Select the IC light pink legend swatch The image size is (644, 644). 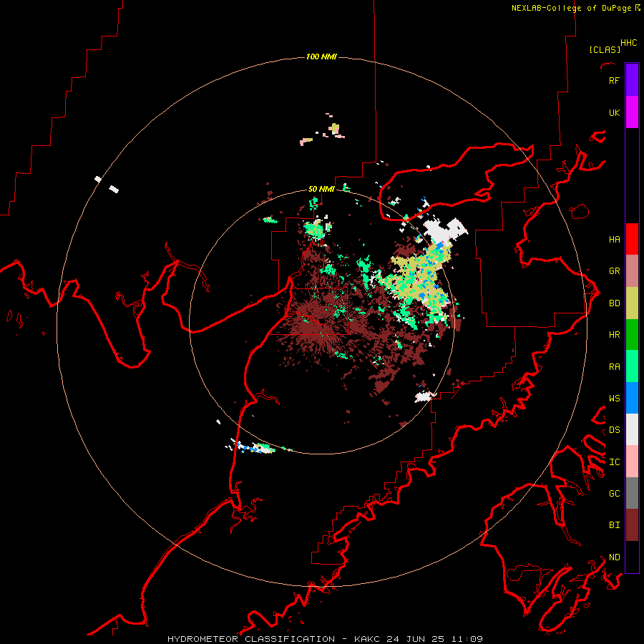632,462
